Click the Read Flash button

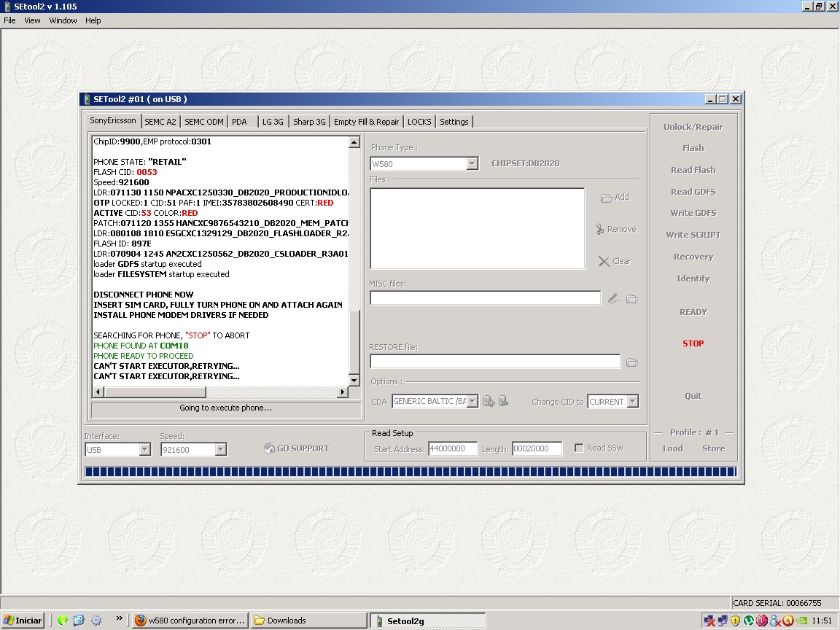click(693, 170)
